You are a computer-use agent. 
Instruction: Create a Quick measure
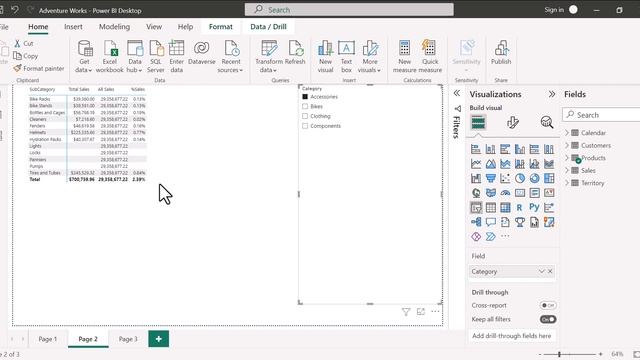point(430,57)
